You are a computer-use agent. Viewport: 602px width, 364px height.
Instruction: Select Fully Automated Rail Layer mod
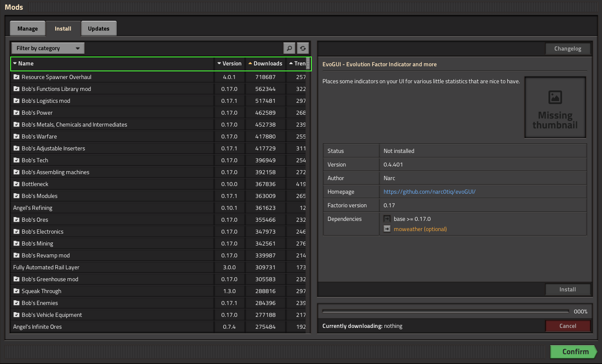pyautogui.click(x=46, y=267)
